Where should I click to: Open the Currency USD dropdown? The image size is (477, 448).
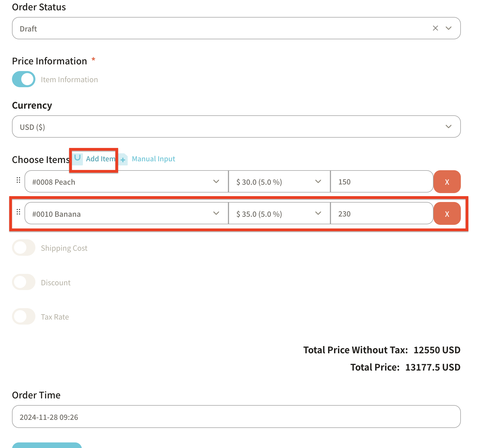coord(236,127)
